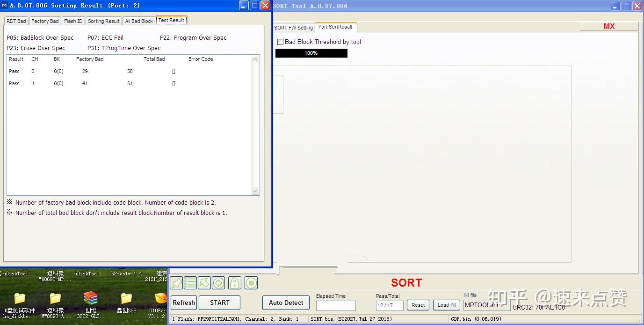Viewport: 644px width, 325px height.
Task: Click the results list scrollbar down arrow
Action: (255, 191)
